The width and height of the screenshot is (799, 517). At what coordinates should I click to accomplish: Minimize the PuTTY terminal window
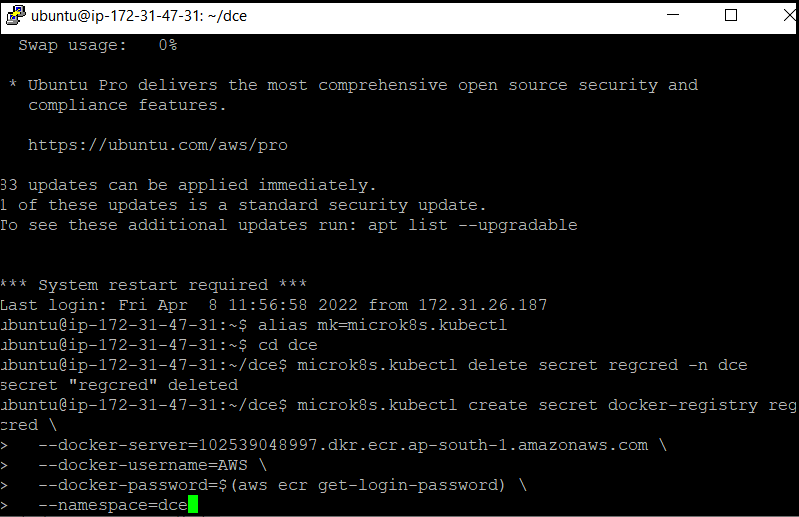click(x=673, y=15)
